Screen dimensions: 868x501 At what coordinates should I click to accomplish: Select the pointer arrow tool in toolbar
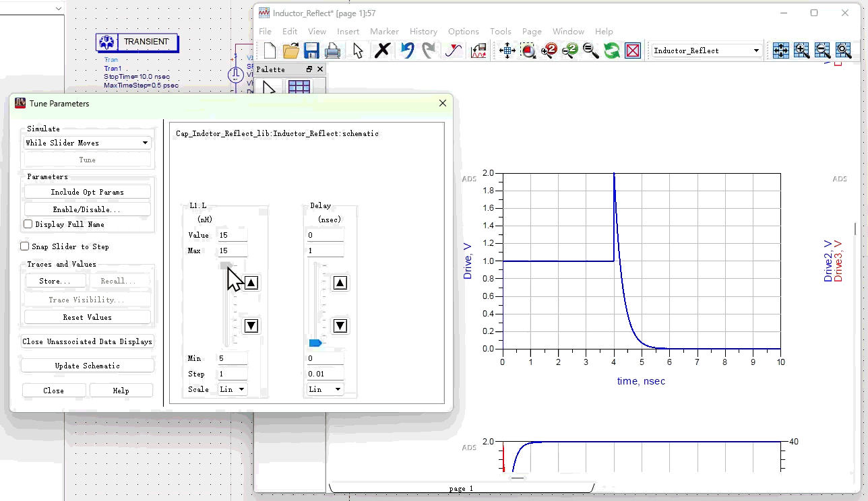pyautogui.click(x=358, y=51)
